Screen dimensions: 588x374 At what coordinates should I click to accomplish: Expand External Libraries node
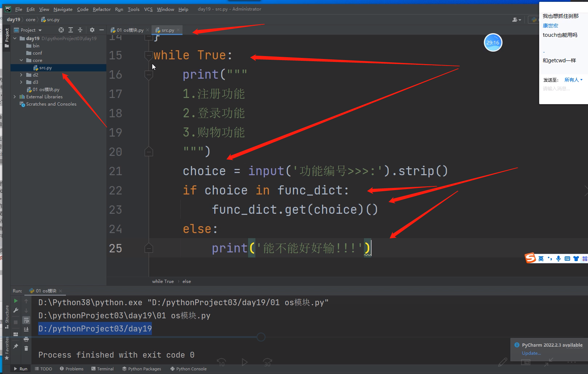click(15, 97)
